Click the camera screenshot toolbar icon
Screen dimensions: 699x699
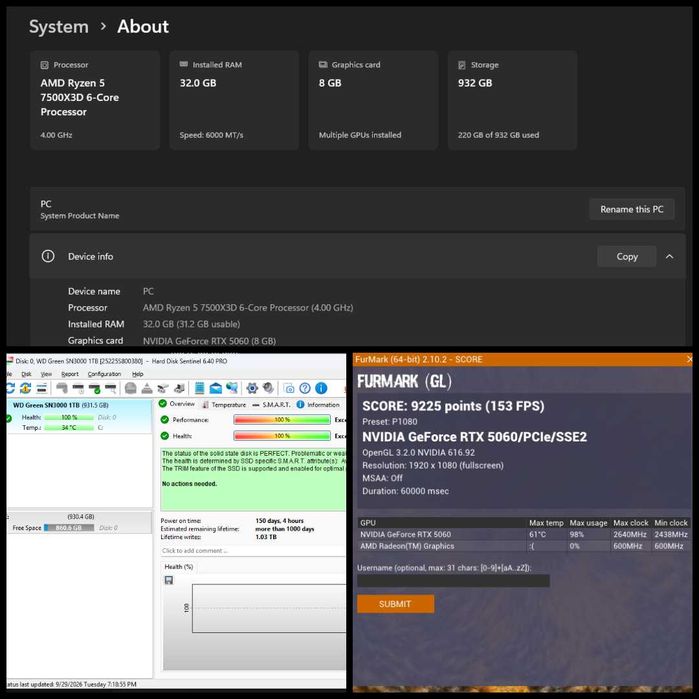tap(288, 388)
